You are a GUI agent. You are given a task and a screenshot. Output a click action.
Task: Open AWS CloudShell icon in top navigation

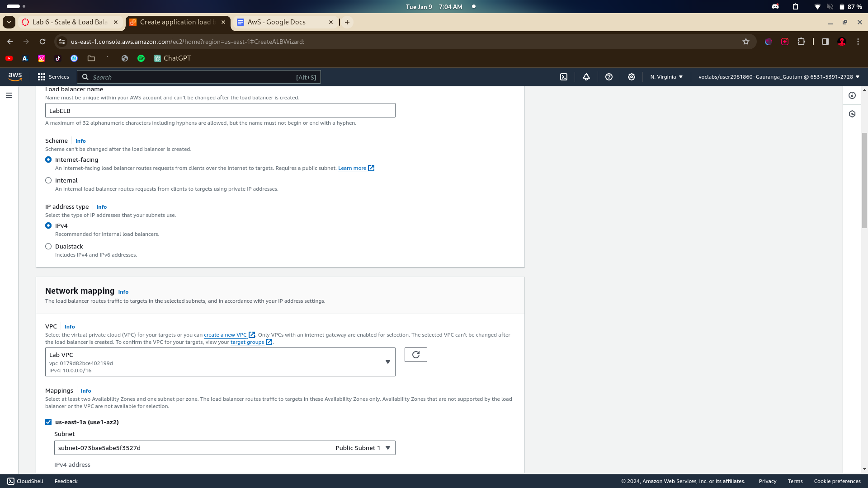coord(564,77)
